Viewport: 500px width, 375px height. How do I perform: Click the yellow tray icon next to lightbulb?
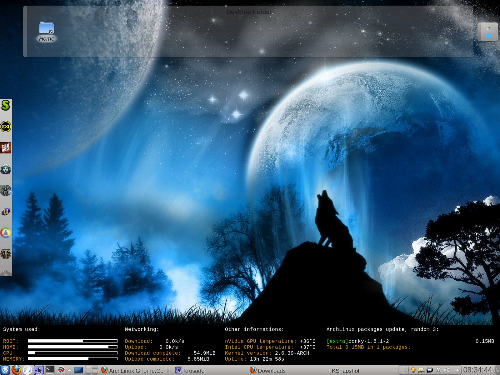click(421, 370)
